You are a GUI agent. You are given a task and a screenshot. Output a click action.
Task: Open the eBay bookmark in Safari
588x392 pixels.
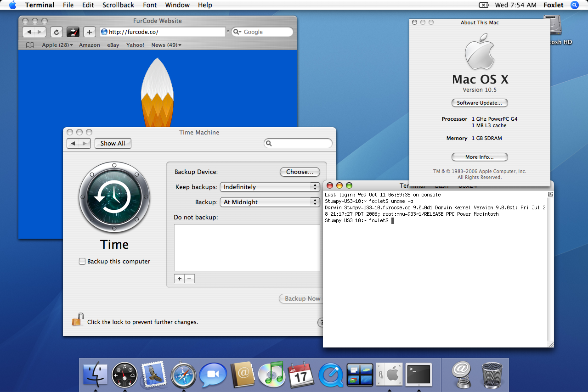click(113, 45)
